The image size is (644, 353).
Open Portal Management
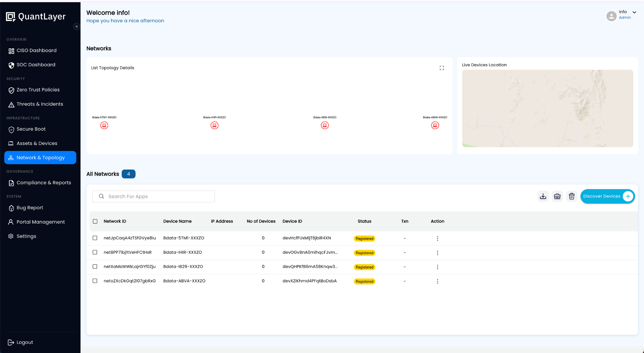point(40,222)
